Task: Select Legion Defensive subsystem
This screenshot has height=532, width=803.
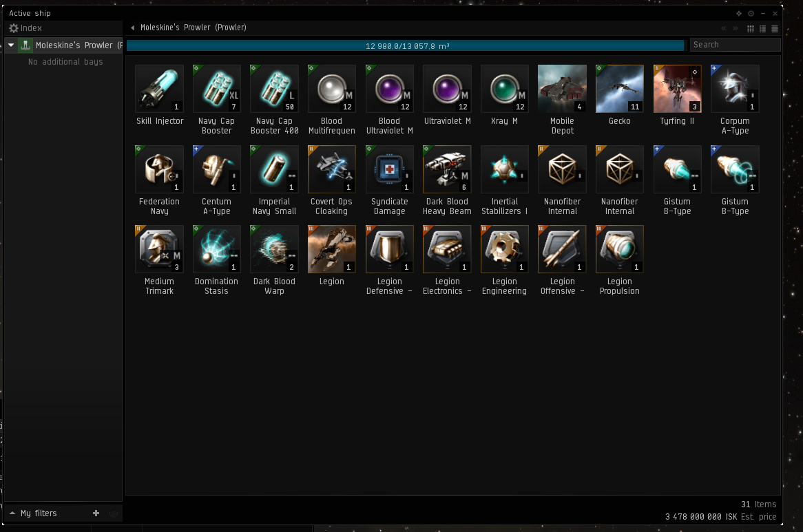Action: pyautogui.click(x=389, y=249)
